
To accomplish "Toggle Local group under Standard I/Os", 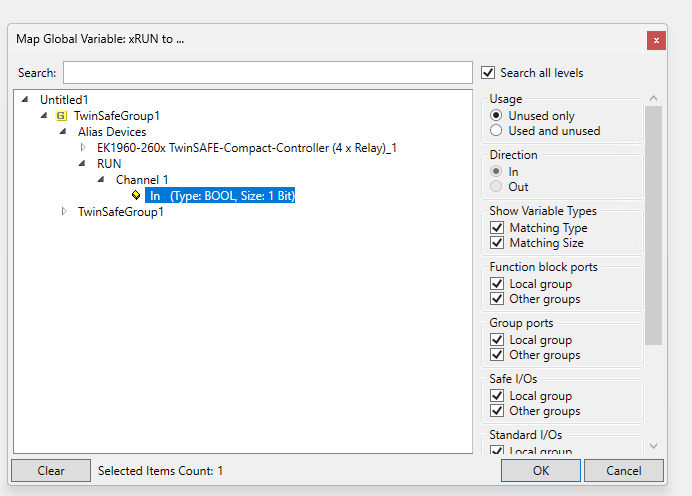I will 497,450.
